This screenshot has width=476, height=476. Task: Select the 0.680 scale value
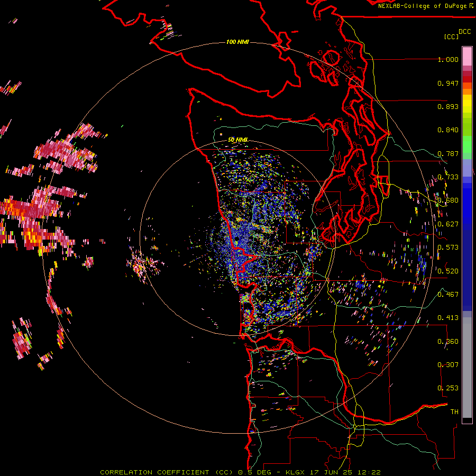pos(448,200)
